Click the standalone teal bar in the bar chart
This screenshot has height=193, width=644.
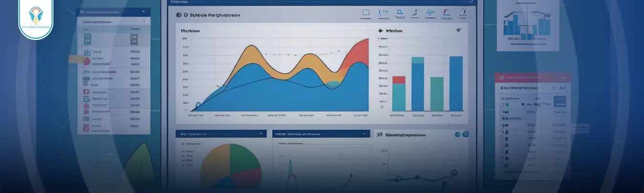[437, 94]
